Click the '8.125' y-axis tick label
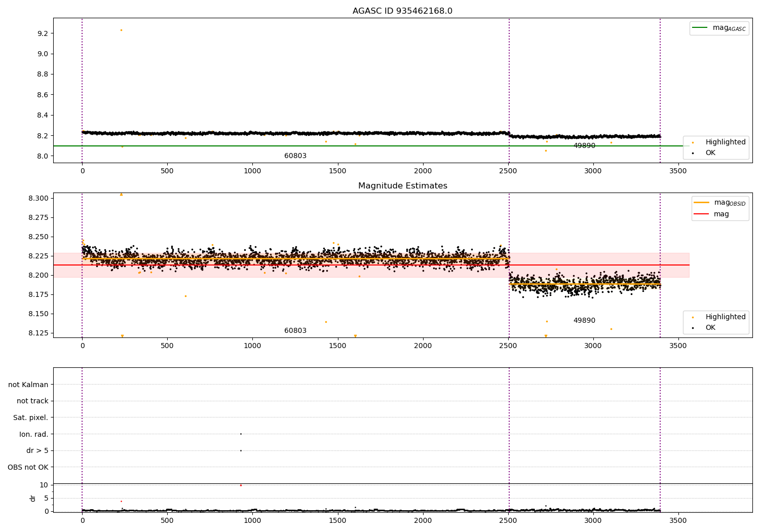Image resolution: width=760 pixels, height=532 pixels. (x=39, y=333)
